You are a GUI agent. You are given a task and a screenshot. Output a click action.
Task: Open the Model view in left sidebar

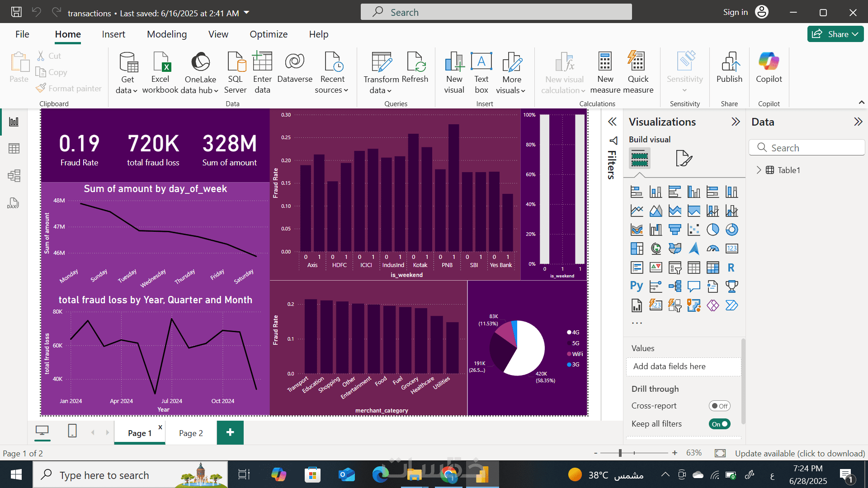coord(14,176)
